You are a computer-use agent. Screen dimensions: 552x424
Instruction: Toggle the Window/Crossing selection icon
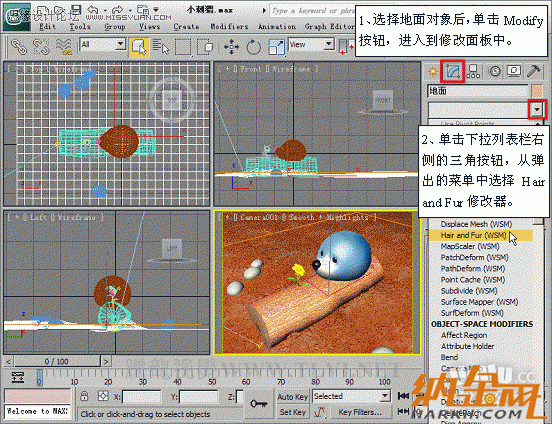click(205, 47)
